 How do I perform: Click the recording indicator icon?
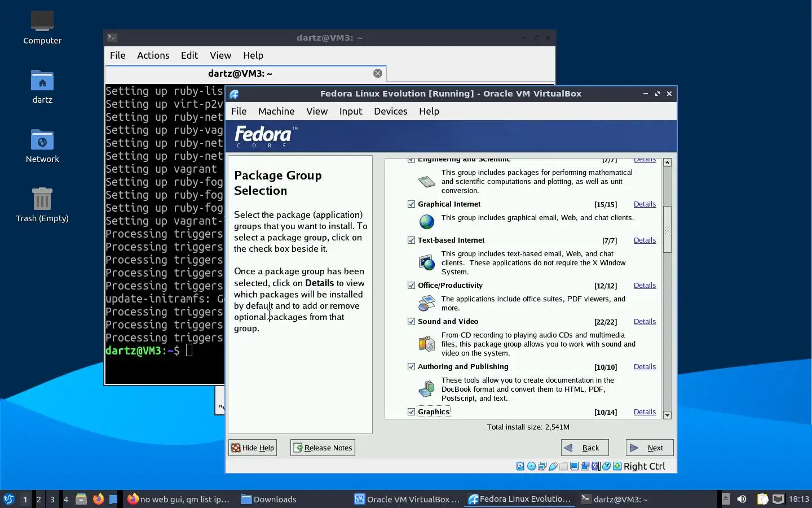pos(585,466)
